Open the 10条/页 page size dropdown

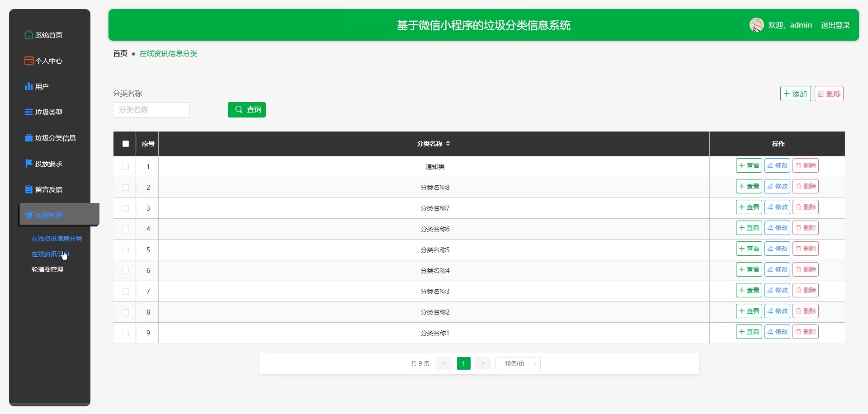[518, 363]
